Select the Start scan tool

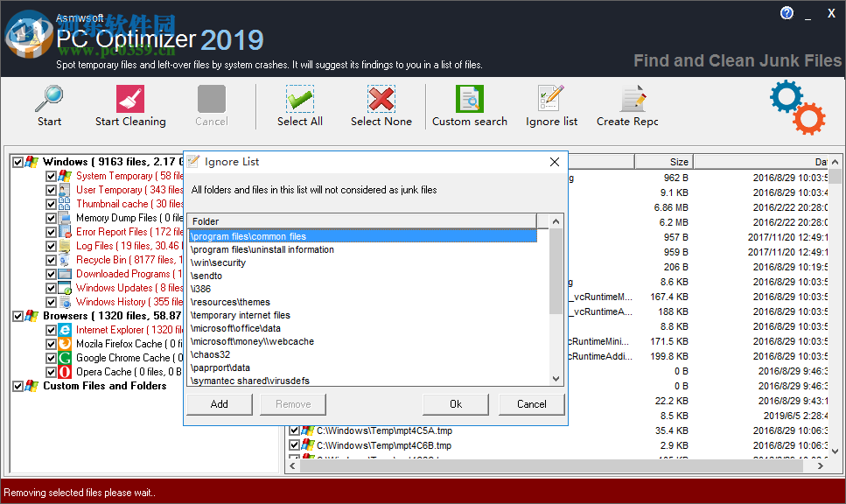(x=49, y=105)
